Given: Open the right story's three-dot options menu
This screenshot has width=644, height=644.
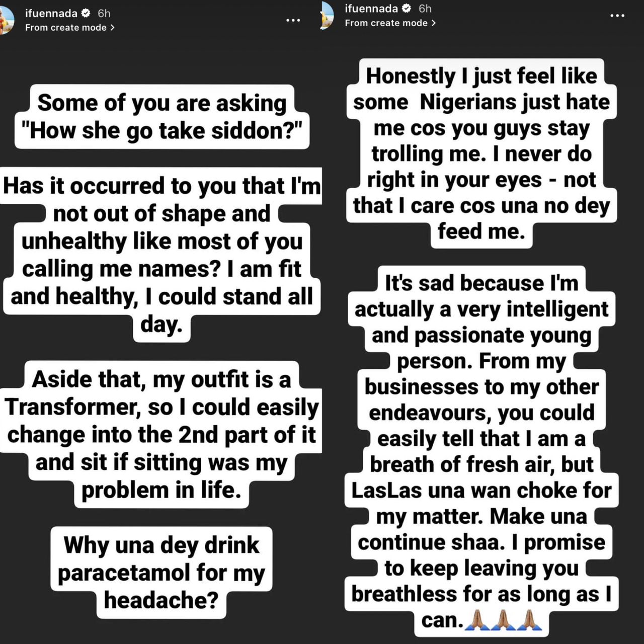Looking at the screenshot, I should click(x=617, y=16).
